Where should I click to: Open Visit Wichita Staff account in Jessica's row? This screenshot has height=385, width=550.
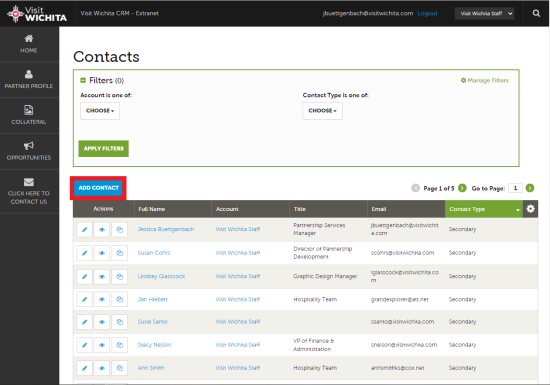click(238, 229)
